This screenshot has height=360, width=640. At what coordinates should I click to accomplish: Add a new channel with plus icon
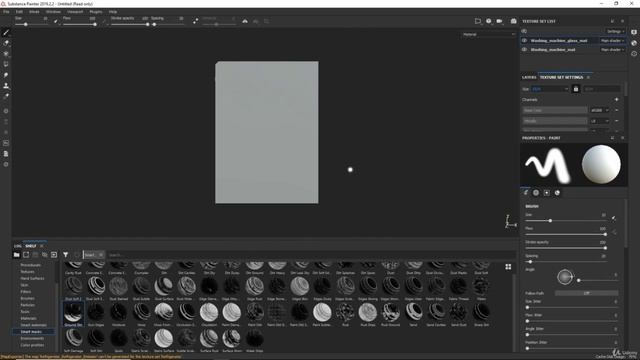point(616,100)
